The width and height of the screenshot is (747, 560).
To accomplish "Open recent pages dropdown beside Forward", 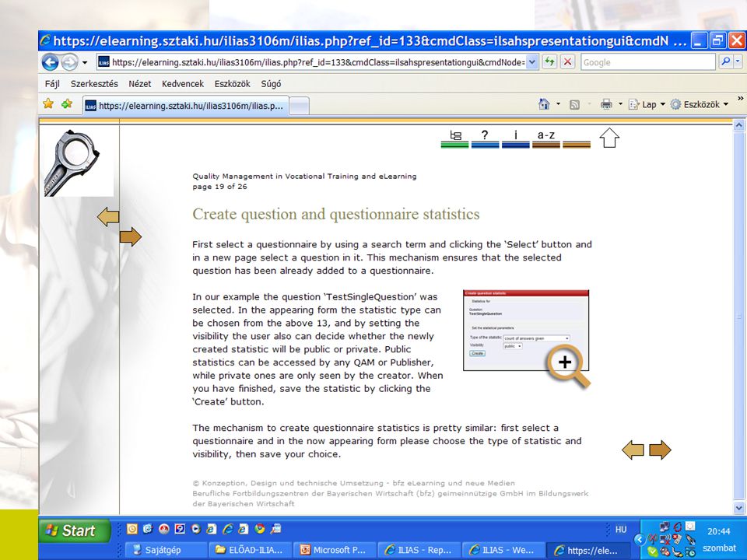I will click(x=85, y=62).
